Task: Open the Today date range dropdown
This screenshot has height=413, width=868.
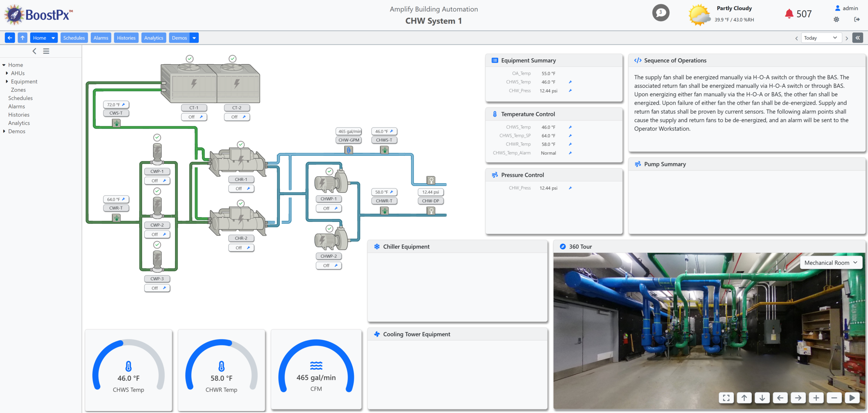Action: coord(821,38)
